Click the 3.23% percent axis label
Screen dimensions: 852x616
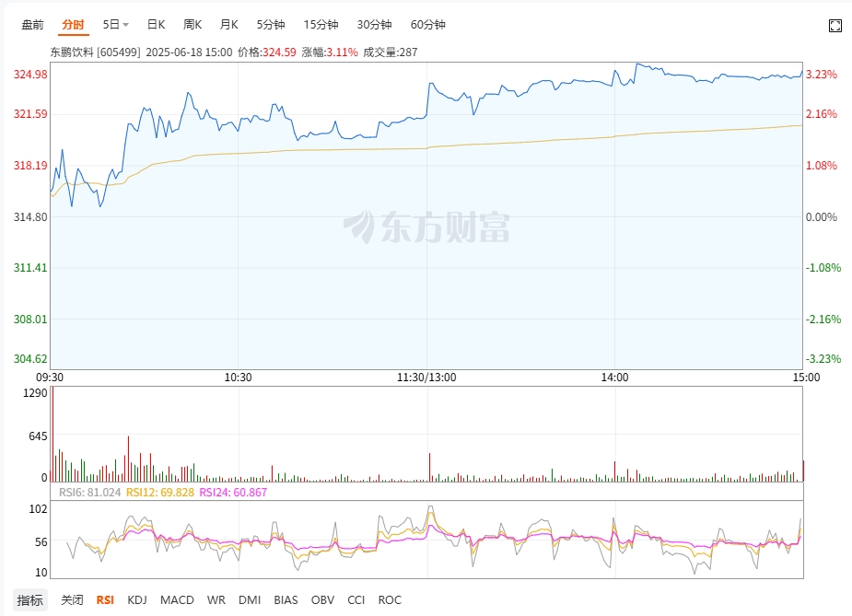click(x=821, y=75)
